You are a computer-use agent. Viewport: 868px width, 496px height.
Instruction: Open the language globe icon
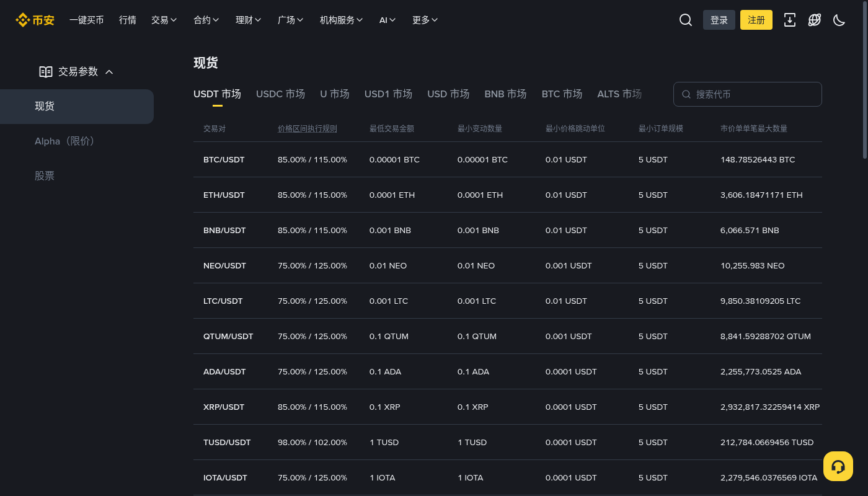pos(815,20)
